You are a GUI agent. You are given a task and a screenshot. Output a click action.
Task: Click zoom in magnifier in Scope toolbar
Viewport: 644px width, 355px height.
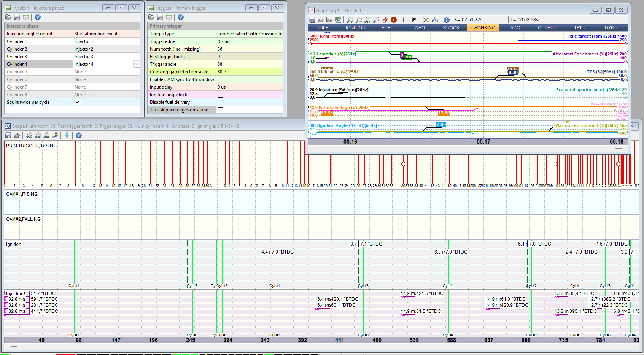pyautogui.click(x=29, y=135)
